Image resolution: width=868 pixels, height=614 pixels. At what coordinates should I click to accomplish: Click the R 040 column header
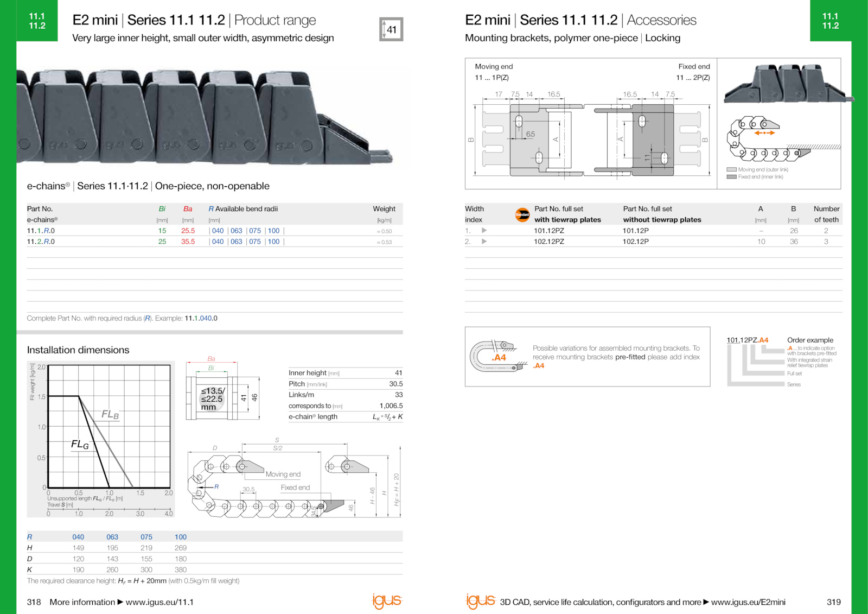(78, 537)
